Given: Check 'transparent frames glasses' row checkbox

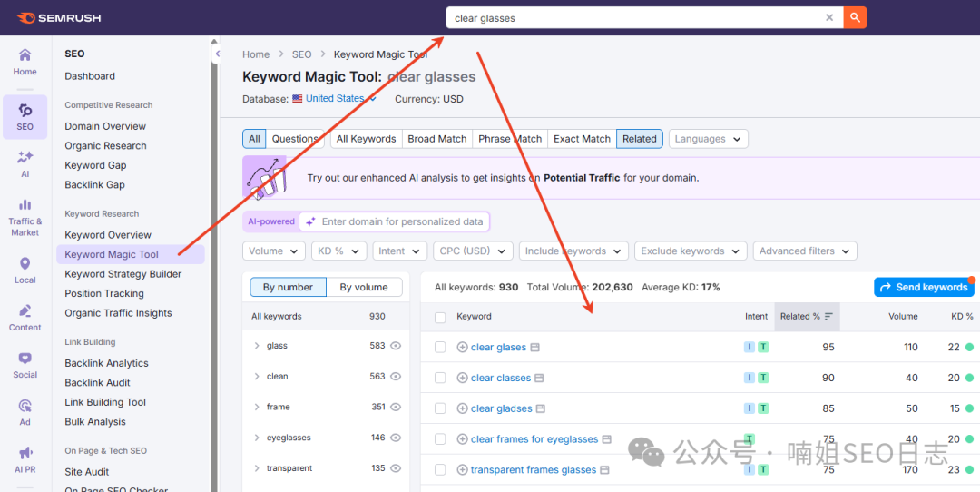Looking at the screenshot, I should click(x=440, y=469).
